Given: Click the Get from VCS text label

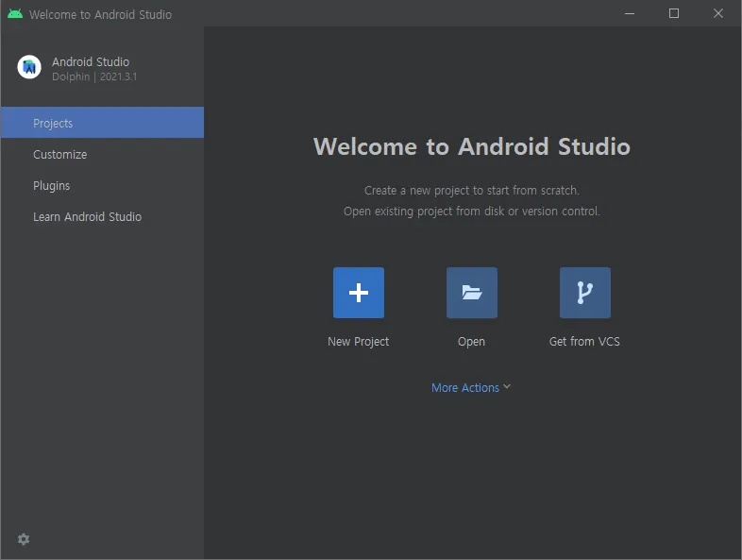Looking at the screenshot, I should (x=584, y=342).
